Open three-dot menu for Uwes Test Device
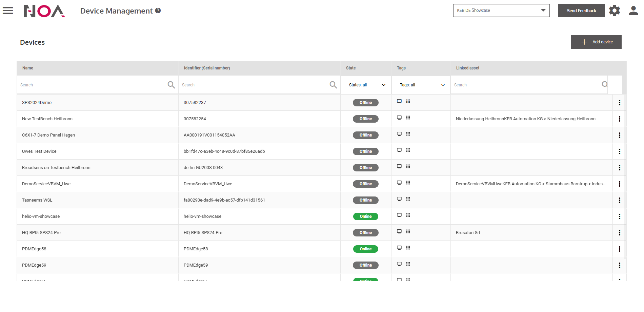 click(x=619, y=151)
